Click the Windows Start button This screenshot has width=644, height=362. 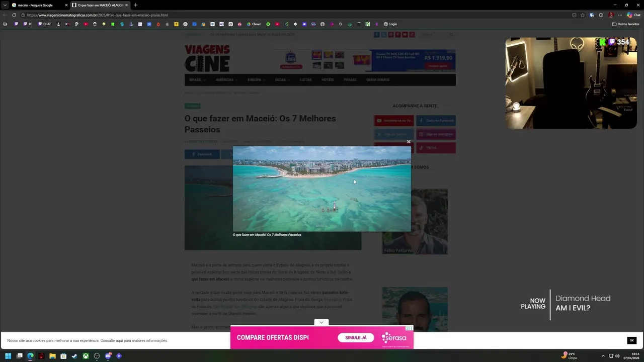tap(8, 356)
